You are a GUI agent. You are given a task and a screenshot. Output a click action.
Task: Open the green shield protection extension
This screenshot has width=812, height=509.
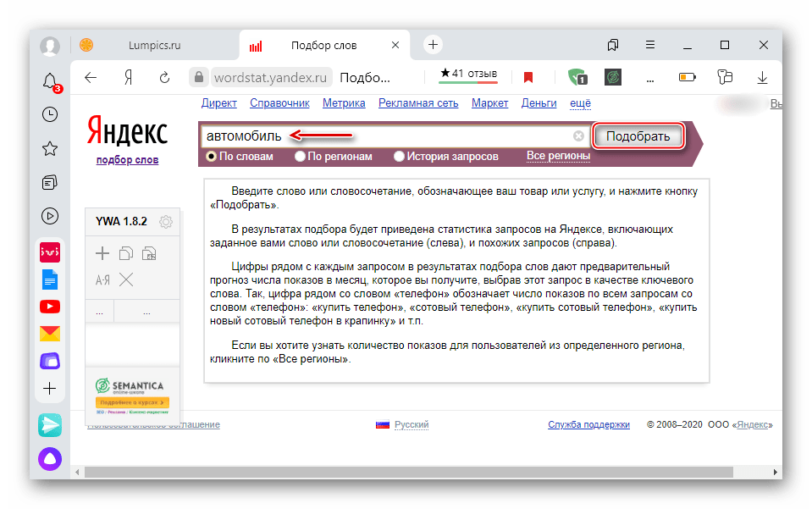coord(577,77)
